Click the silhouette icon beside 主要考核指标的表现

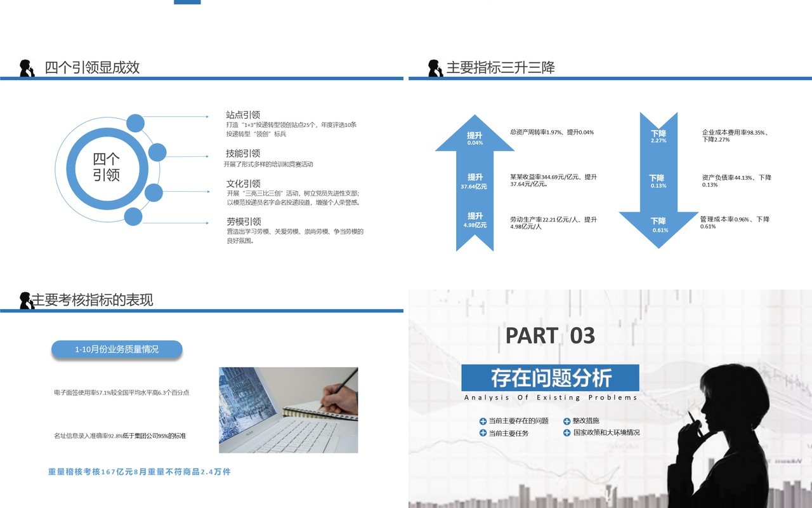[27, 300]
